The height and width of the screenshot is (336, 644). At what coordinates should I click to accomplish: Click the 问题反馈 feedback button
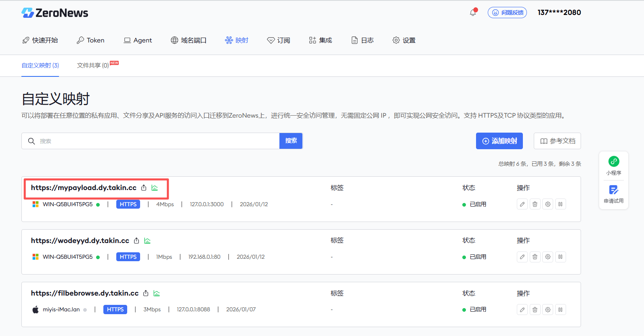pos(507,13)
